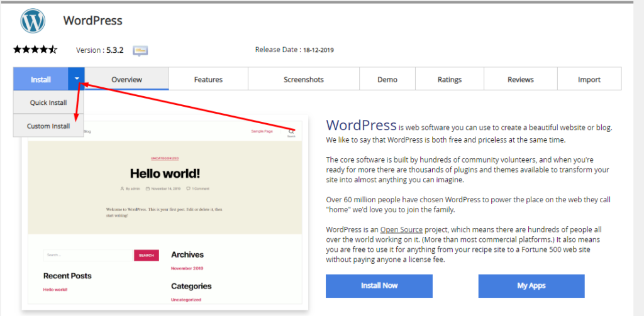Choose Custom Install from the dropdown
Viewport: 644px width, 316px height.
48,126
